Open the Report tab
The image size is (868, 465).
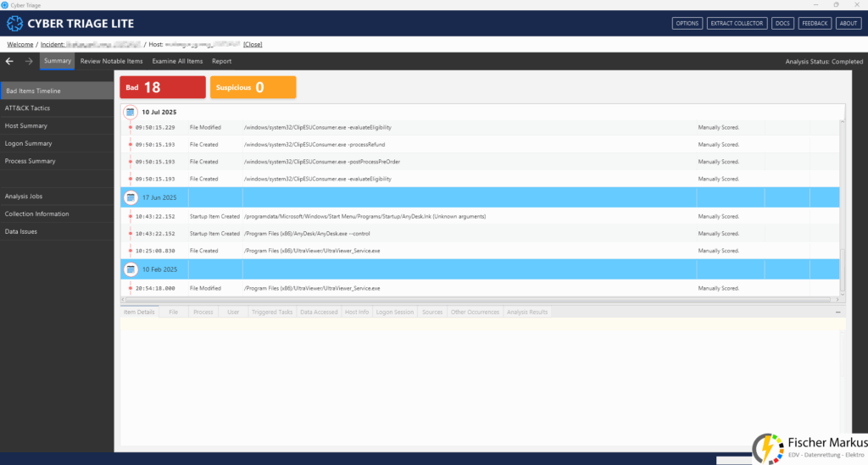(x=221, y=61)
